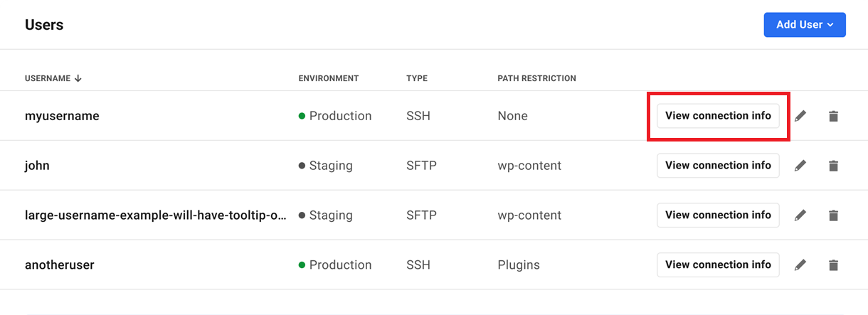Delete large-username-example user via trash icon
868x315 pixels.
[834, 215]
